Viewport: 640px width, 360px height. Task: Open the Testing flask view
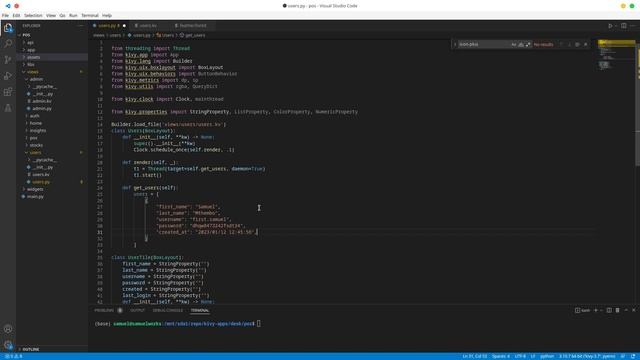(x=8, y=108)
